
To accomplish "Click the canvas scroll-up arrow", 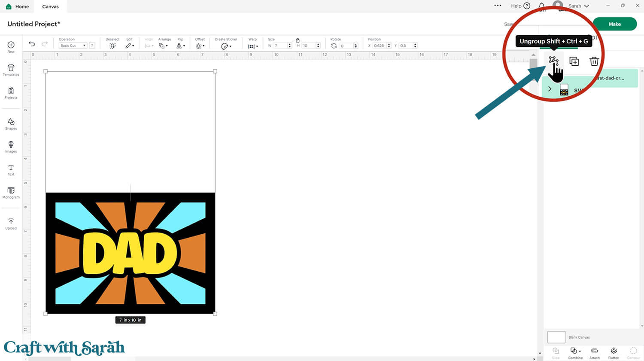I will pos(533,55).
